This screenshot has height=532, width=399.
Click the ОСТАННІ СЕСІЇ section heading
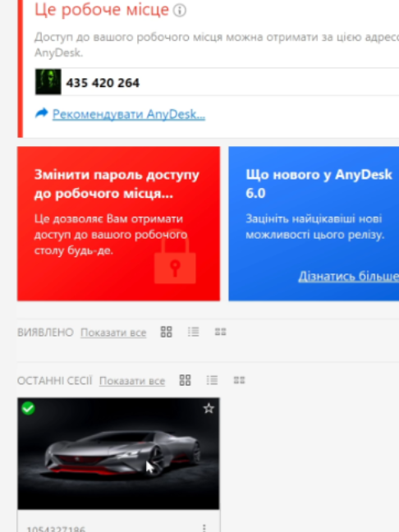point(55,381)
